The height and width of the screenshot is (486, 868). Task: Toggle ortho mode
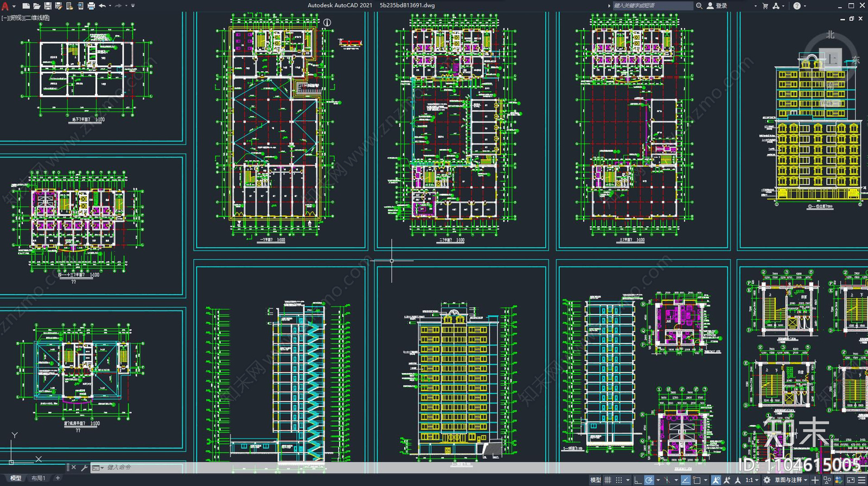click(x=638, y=480)
